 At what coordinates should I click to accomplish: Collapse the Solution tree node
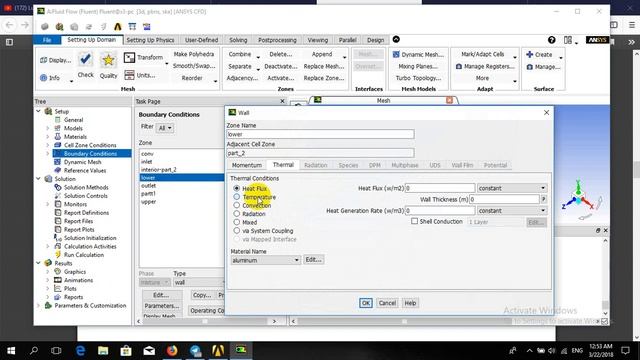point(38,179)
